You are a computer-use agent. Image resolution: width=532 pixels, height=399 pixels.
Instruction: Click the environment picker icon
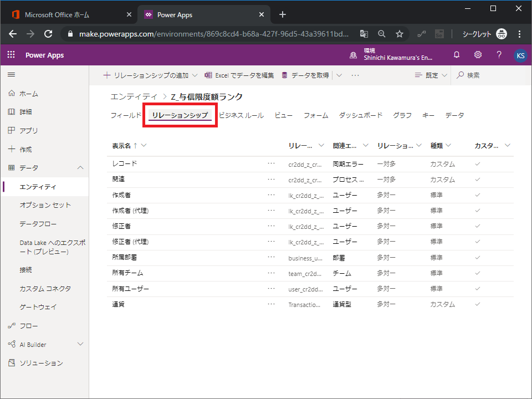[x=353, y=55]
